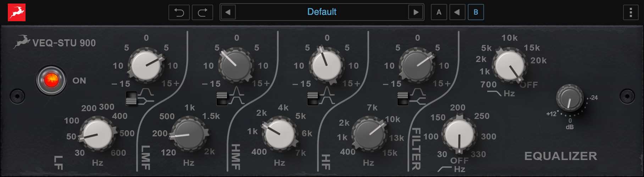Toggle the red ON power button
The height and width of the screenshot is (177, 644).
pyautogui.click(x=51, y=80)
